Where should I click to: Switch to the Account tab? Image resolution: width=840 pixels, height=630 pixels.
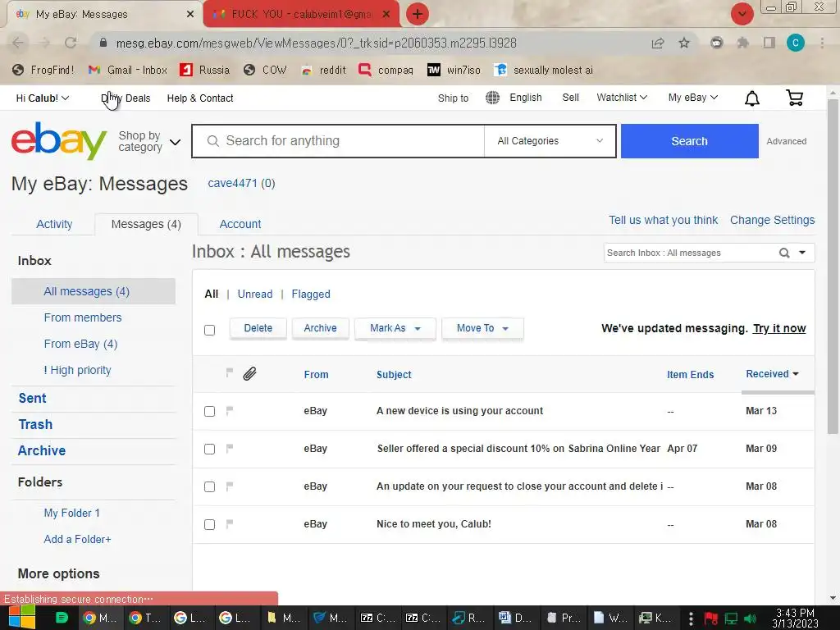pyautogui.click(x=240, y=224)
